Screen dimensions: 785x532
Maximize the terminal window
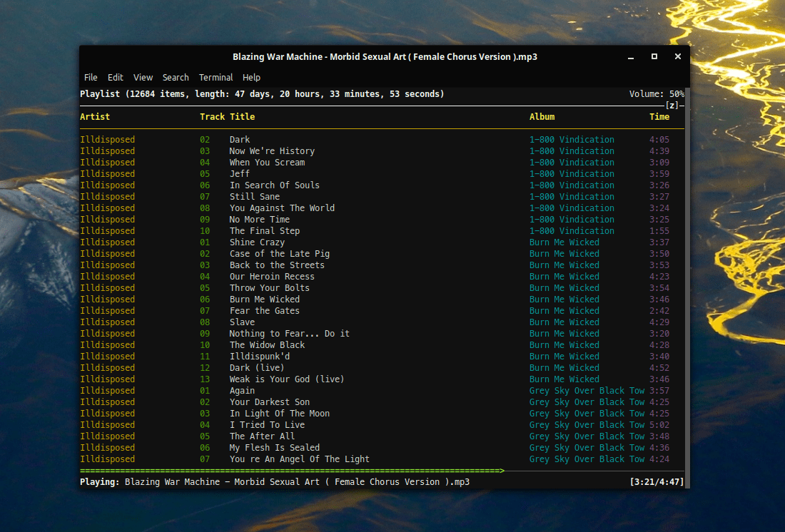coord(654,56)
